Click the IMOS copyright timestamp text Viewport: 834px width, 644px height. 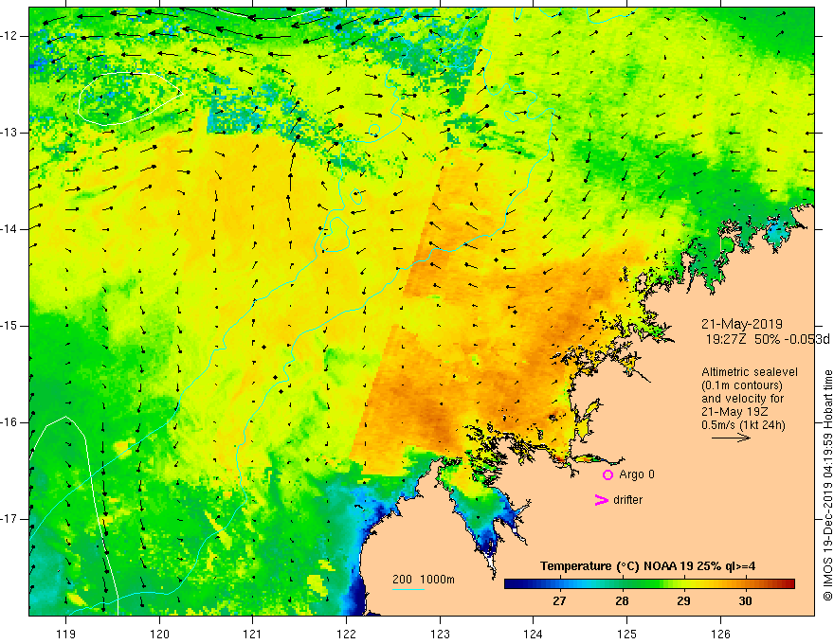coord(827,485)
